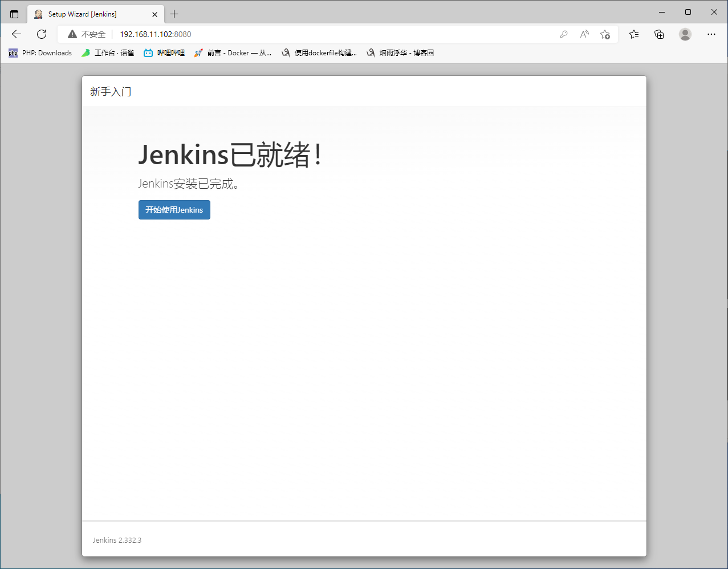
Task: Open the 烟雨浮华 - 博客园 bookmark
Action: point(400,53)
